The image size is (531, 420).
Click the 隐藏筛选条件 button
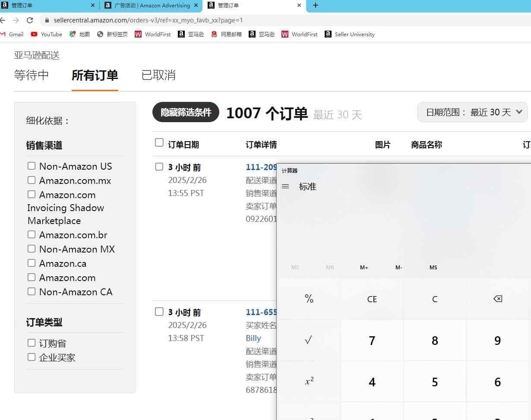coord(186,112)
